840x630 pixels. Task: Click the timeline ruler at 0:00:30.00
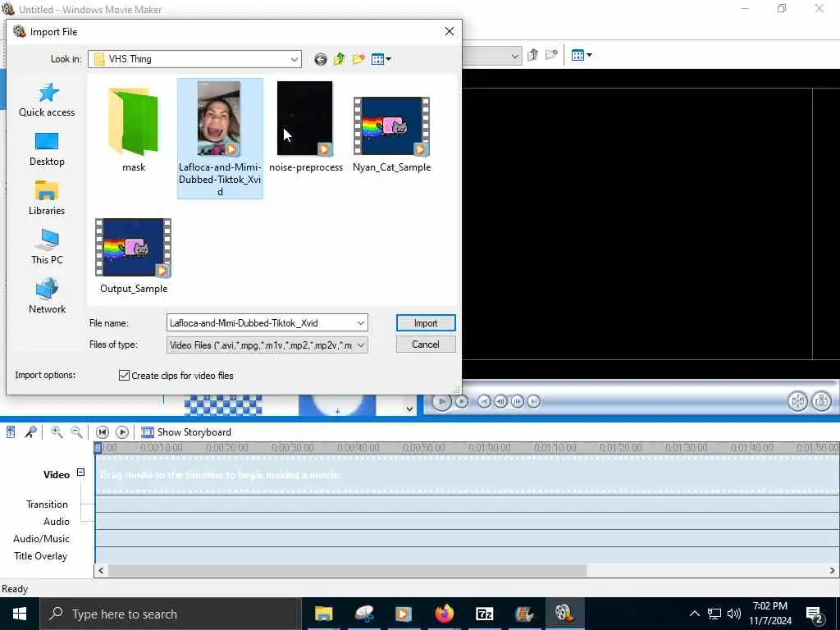[293, 448]
